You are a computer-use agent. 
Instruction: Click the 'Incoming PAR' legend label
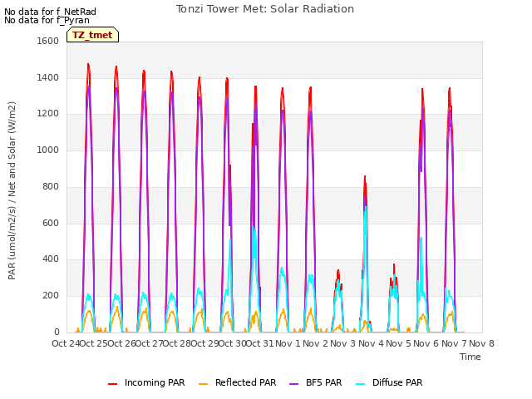(x=155, y=382)
